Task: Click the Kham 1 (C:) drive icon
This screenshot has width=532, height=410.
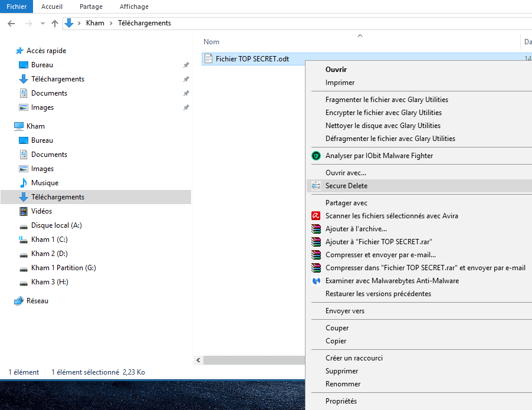Action: [23, 240]
